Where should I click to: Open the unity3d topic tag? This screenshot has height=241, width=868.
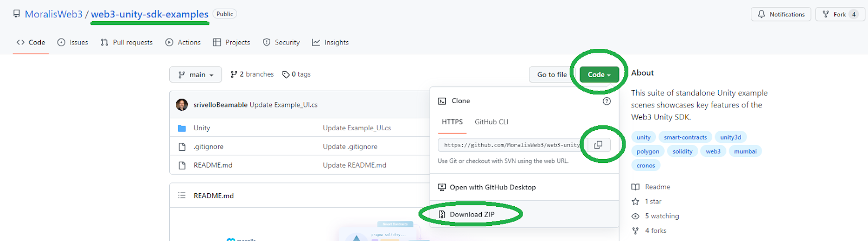pos(730,137)
